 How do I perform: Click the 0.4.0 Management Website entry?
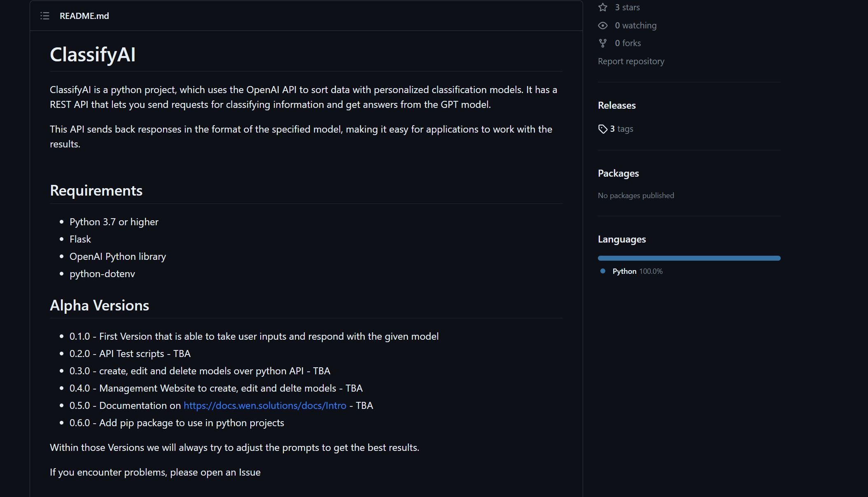tap(216, 388)
